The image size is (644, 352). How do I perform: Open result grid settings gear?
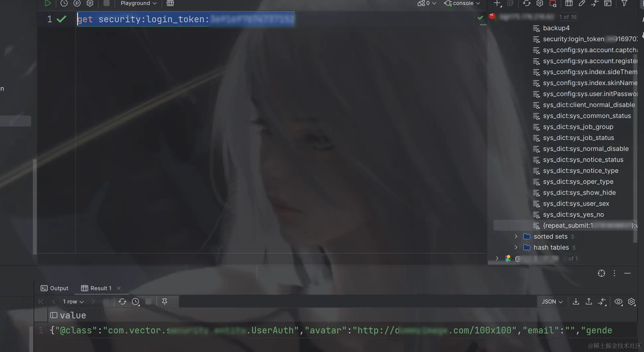[632, 301]
